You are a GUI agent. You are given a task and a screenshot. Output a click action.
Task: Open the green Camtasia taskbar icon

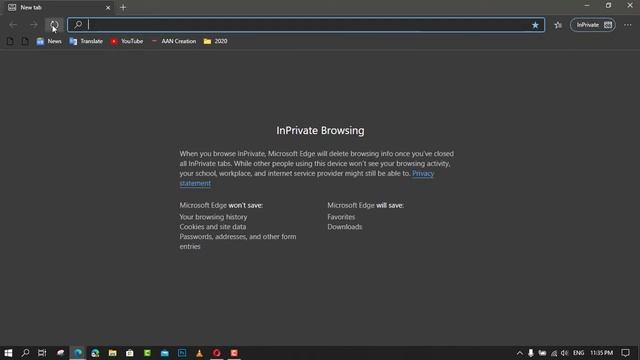pyautogui.click(x=147, y=353)
